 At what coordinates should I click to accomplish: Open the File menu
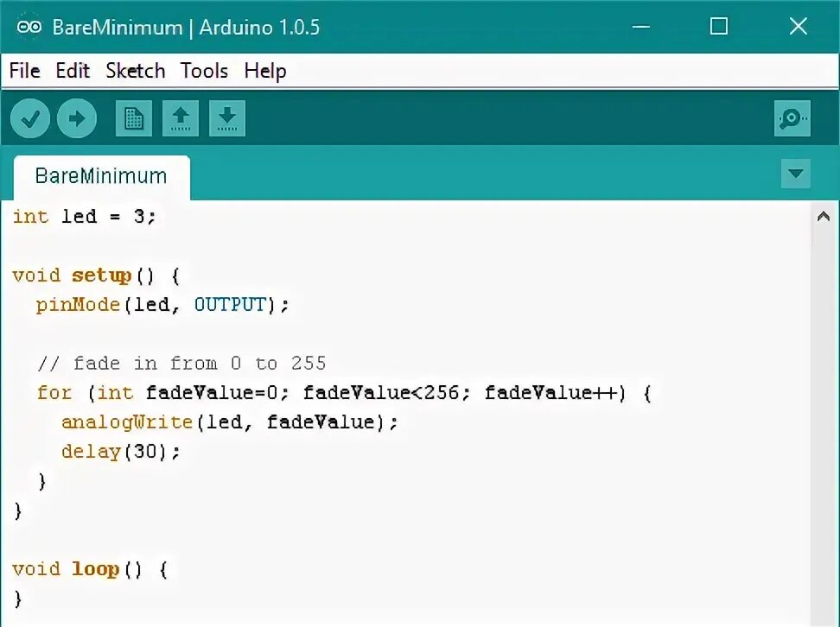25,71
